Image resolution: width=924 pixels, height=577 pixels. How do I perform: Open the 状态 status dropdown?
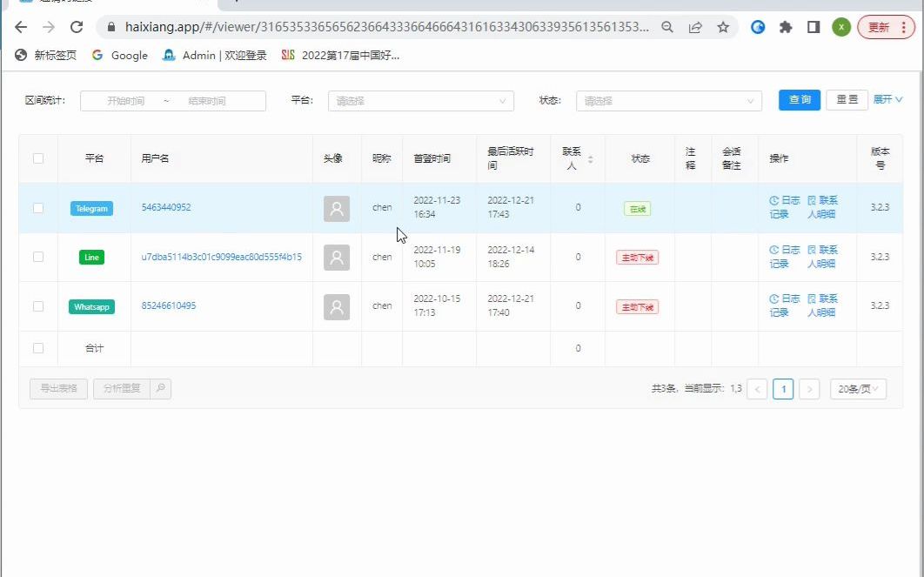[668, 100]
